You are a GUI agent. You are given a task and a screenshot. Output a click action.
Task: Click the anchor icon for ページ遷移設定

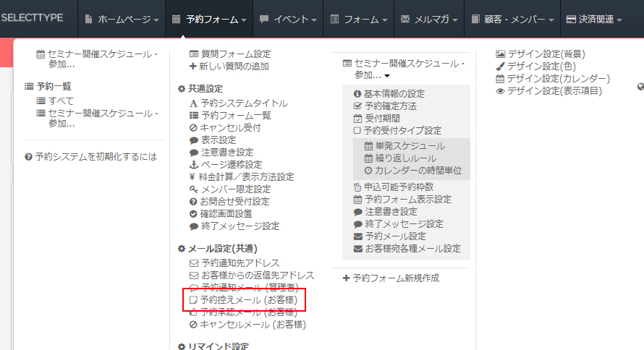[193, 165]
